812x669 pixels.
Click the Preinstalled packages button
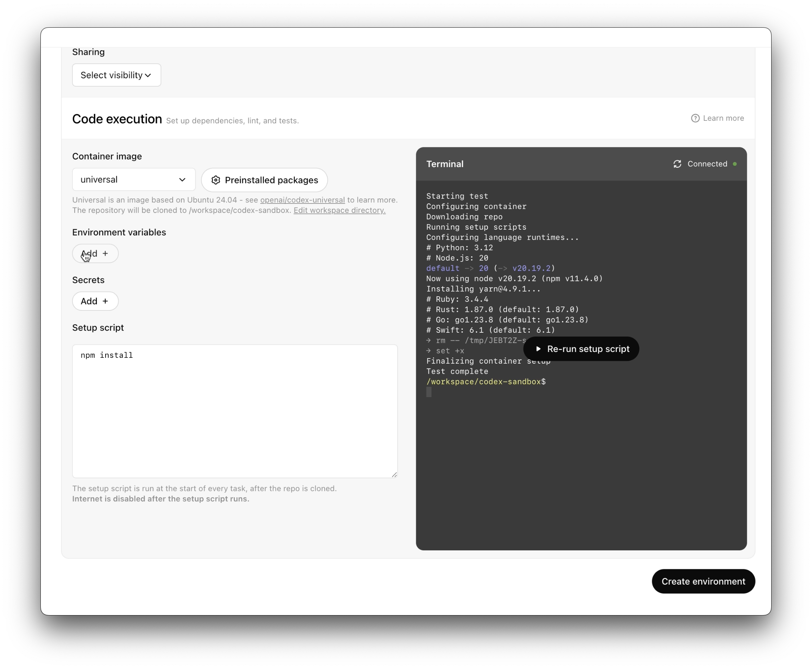coord(264,180)
